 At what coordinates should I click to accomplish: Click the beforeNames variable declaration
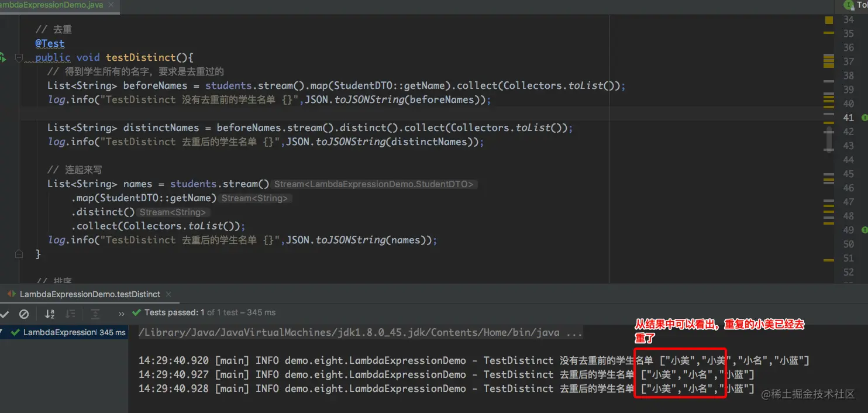pos(155,85)
